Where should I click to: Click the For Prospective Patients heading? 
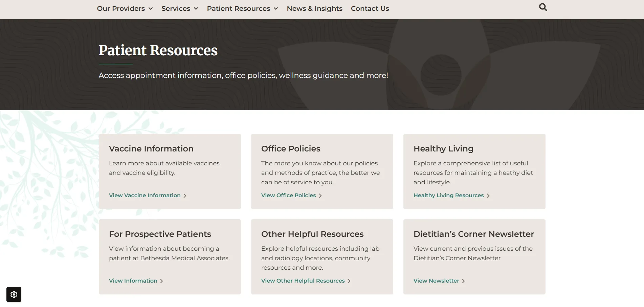(160, 234)
